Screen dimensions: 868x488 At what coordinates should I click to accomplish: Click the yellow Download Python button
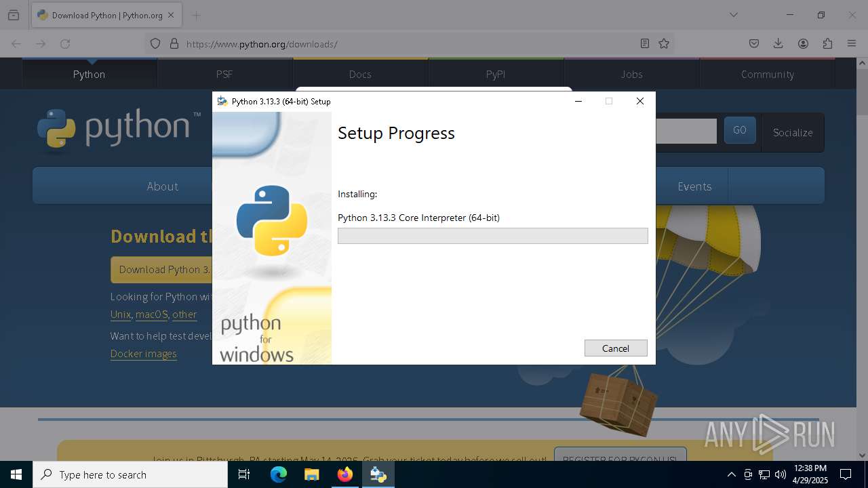162,270
